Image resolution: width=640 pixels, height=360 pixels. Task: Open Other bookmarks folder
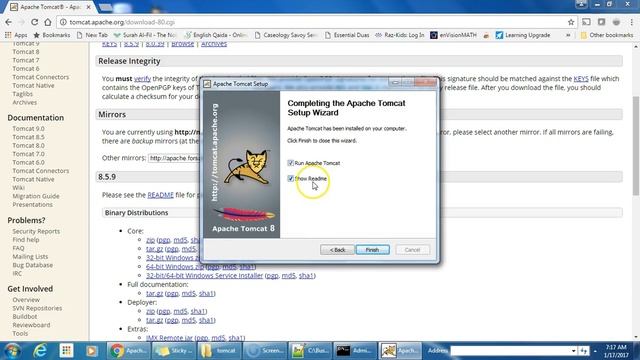click(x=607, y=35)
